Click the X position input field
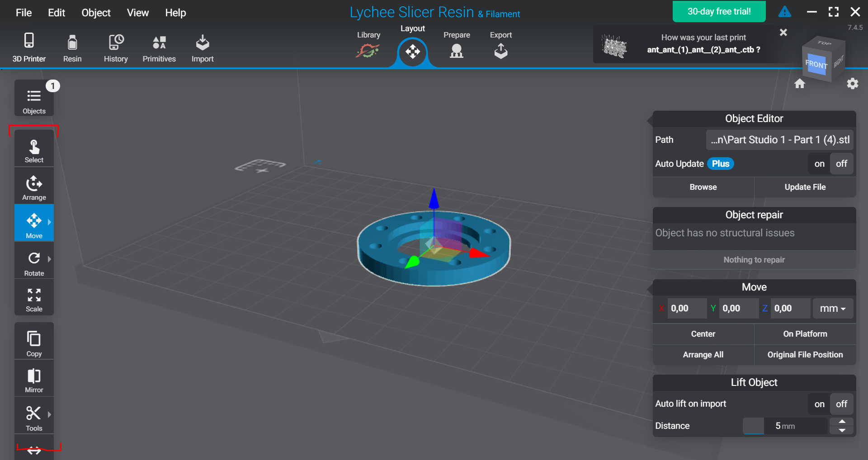 coord(687,309)
